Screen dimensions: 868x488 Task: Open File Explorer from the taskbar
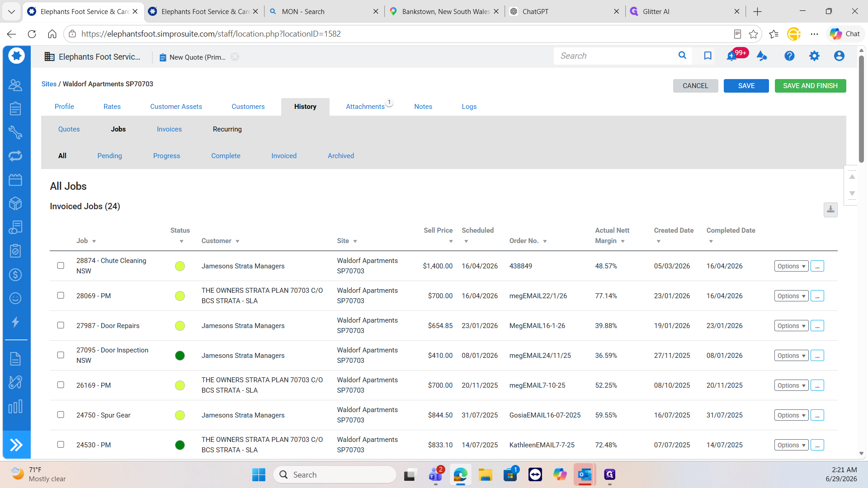[x=486, y=474]
